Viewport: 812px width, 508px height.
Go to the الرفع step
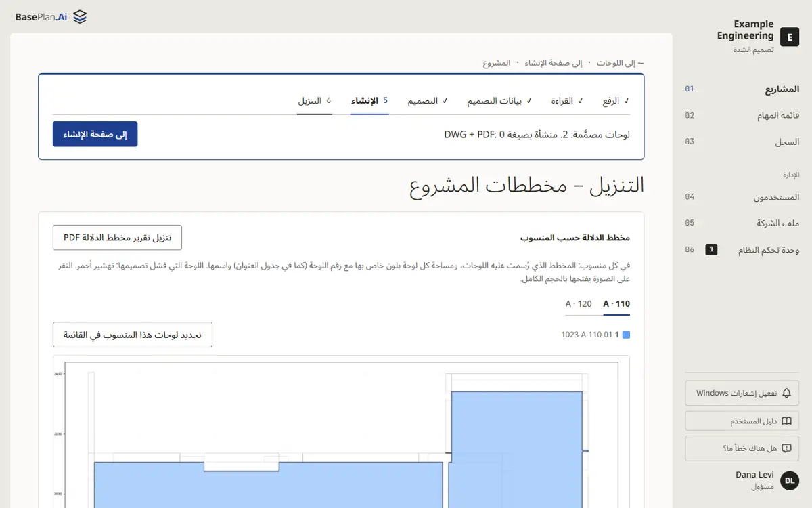click(x=616, y=101)
